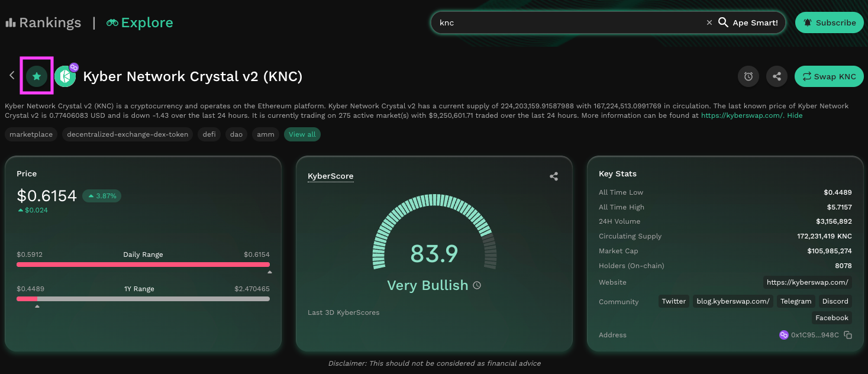Open the Discord community link
This screenshot has width=868, height=374.
[835, 301]
